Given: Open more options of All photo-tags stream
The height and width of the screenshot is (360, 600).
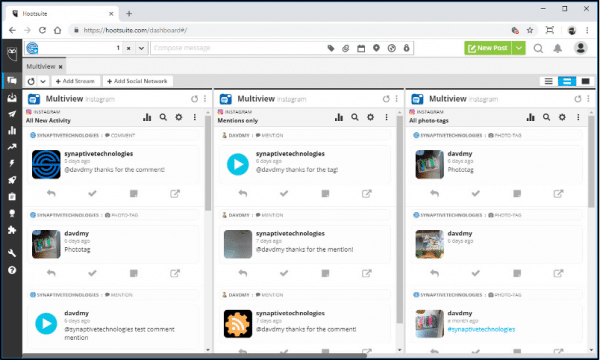Looking at the screenshot, I should 578,117.
